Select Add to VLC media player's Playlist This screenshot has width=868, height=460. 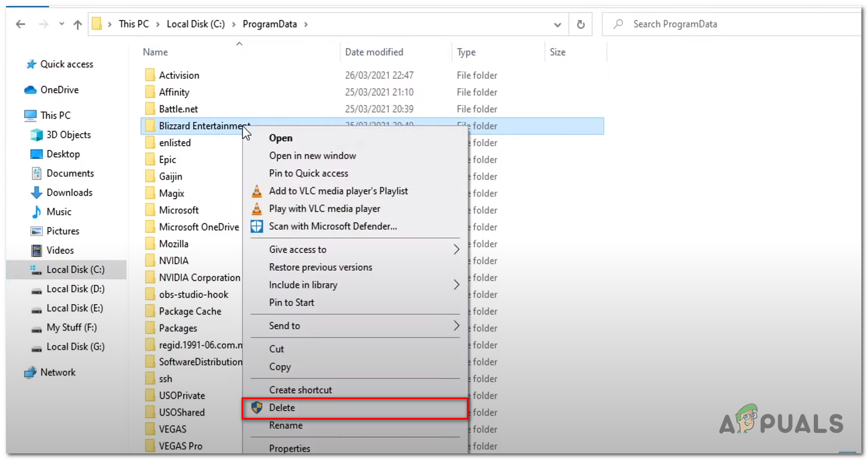pos(338,191)
